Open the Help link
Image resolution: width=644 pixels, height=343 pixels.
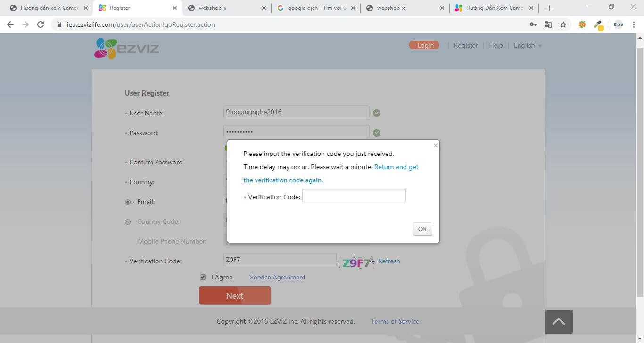496,46
